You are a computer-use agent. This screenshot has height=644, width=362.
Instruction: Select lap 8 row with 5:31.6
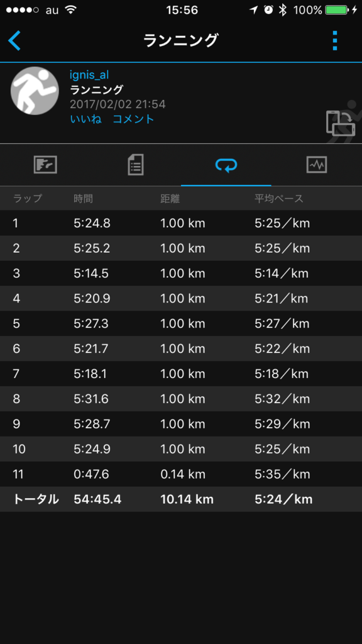(181, 399)
